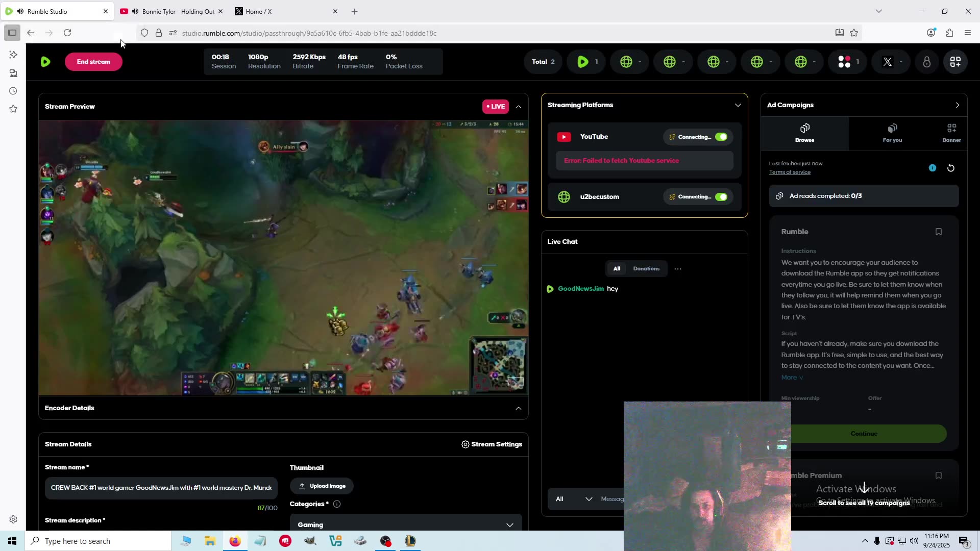Show Categories info tooltip icon

point(337,504)
